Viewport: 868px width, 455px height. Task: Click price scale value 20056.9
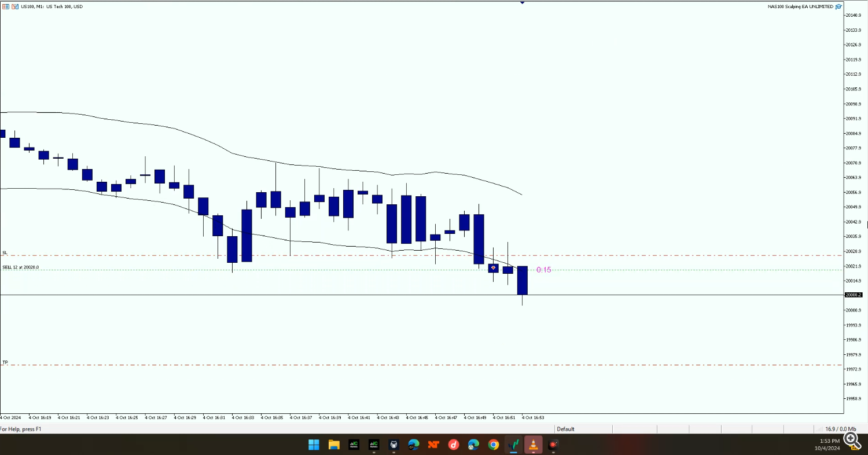point(854,192)
